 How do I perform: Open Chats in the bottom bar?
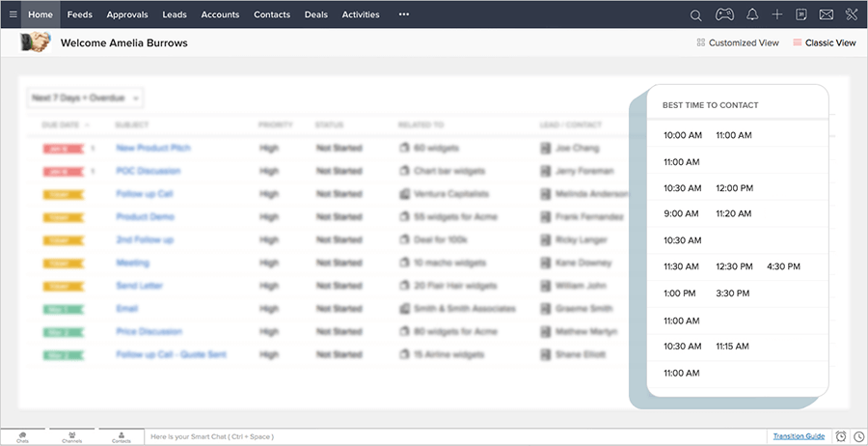pos(23,437)
